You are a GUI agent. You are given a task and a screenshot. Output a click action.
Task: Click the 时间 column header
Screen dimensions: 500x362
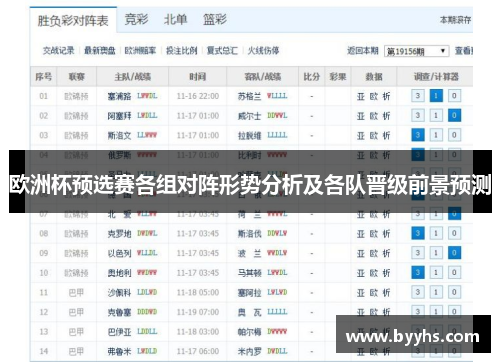click(x=198, y=77)
